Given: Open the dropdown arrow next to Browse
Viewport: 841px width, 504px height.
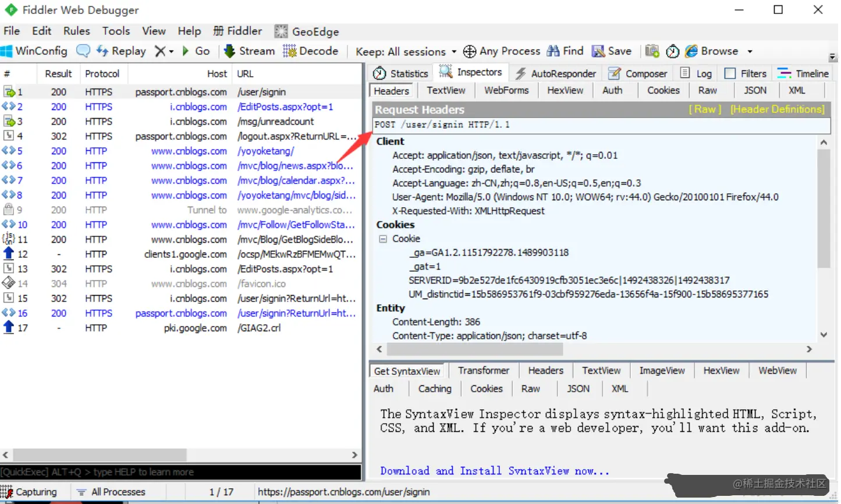Looking at the screenshot, I should pyautogui.click(x=750, y=51).
